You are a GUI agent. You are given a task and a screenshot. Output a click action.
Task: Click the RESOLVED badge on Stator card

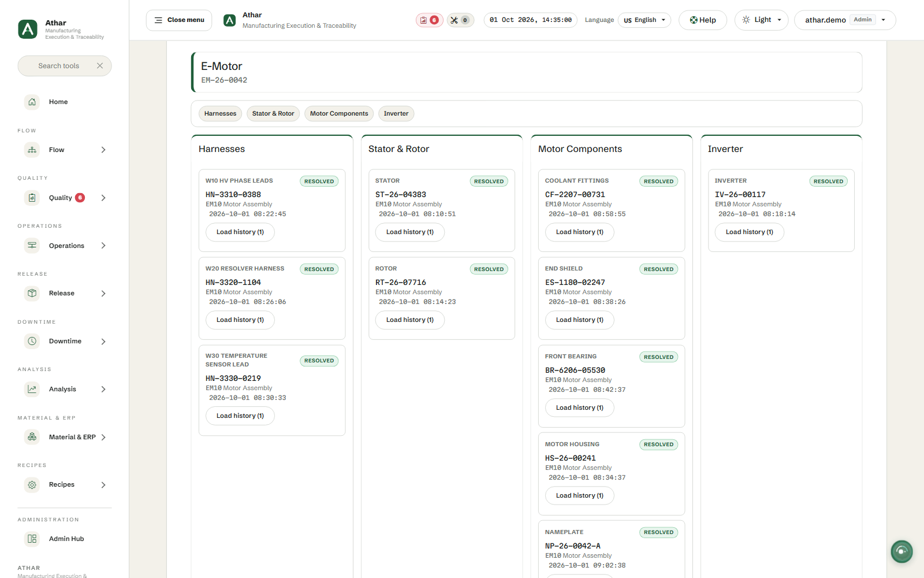tap(489, 181)
